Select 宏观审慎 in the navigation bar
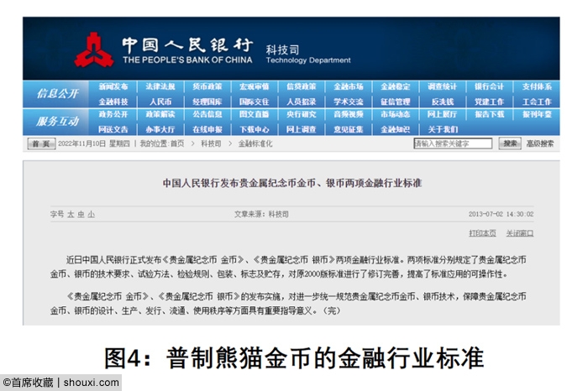 pos(255,87)
